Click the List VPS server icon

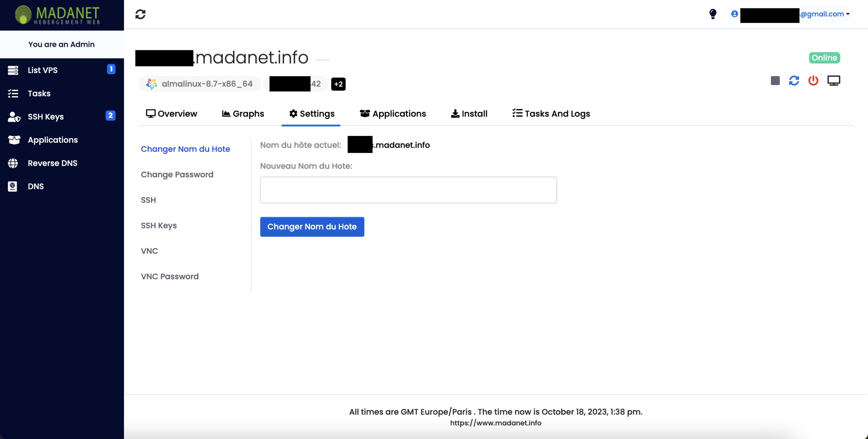point(13,70)
